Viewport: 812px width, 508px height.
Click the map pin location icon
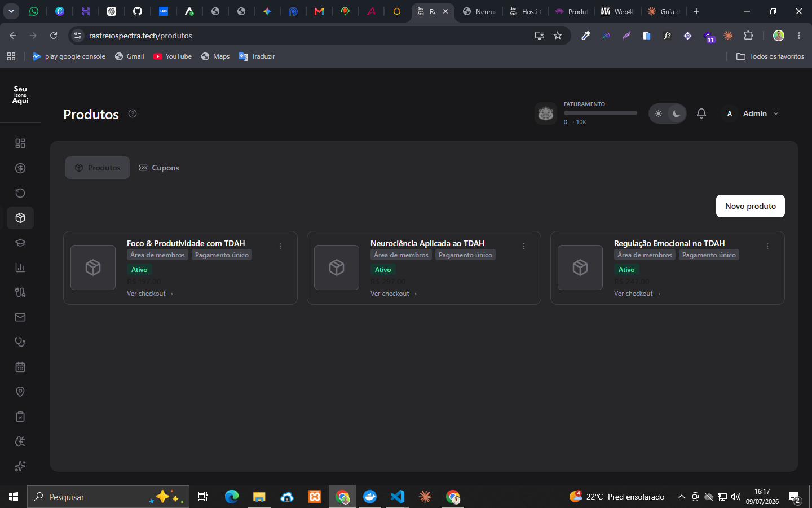point(20,392)
